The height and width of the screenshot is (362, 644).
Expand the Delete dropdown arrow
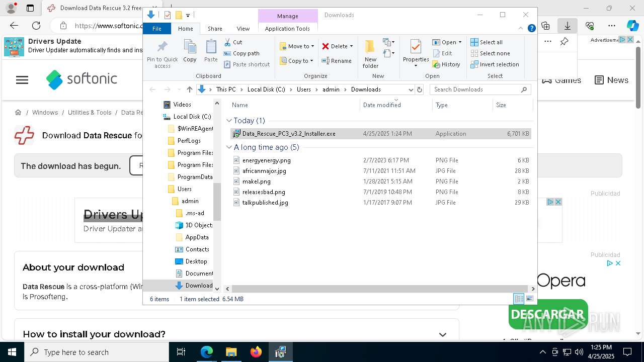pos(351,46)
